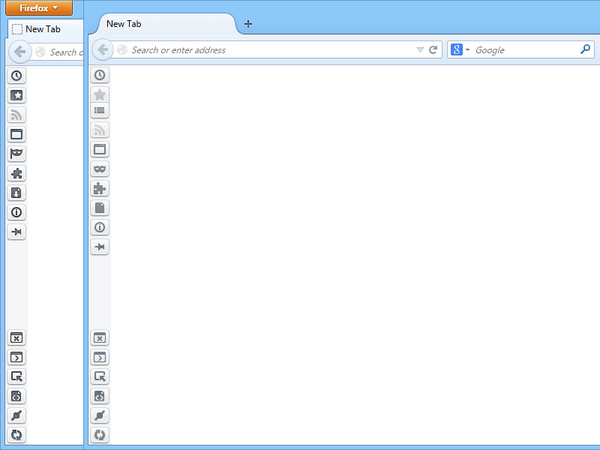This screenshot has height=450, width=600.
Task: Go back using right window's back arrow
Action: tap(103, 49)
